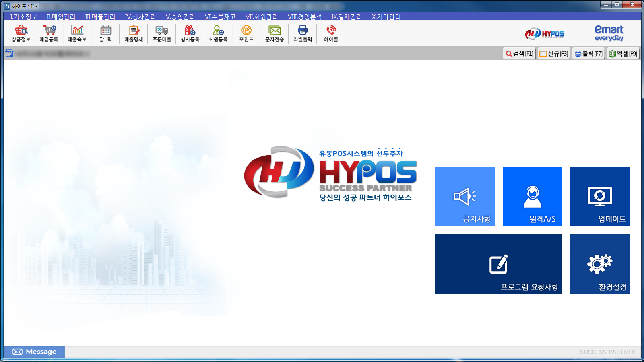Open the 업데이트 update tile

click(600, 196)
